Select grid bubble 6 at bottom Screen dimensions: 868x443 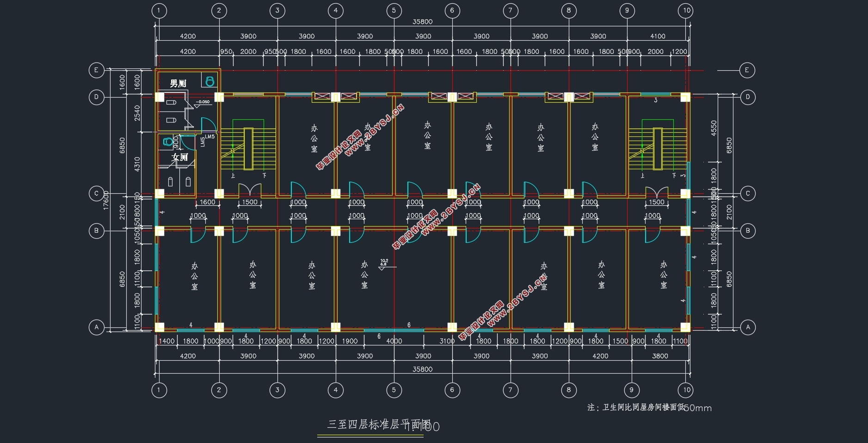pyautogui.click(x=452, y=390)
